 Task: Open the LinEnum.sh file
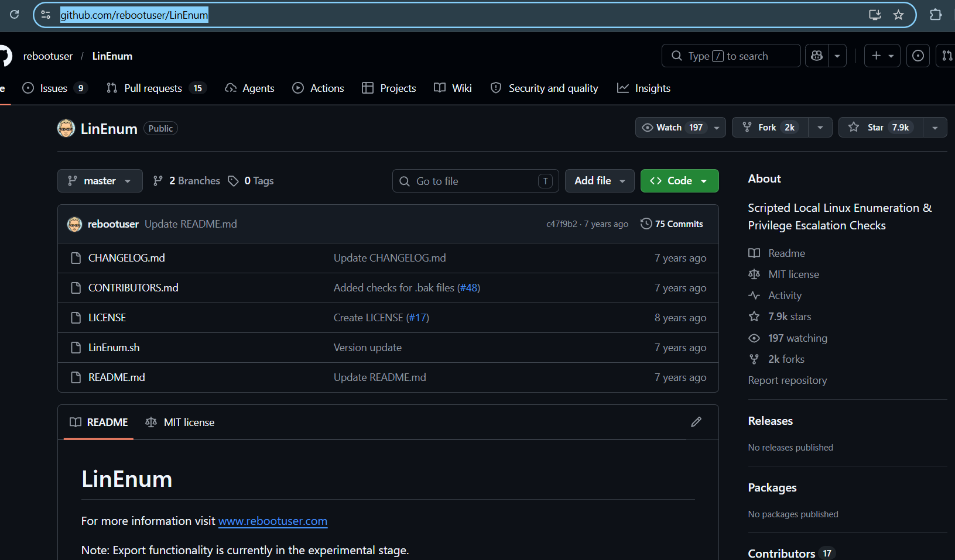(114, 348)
